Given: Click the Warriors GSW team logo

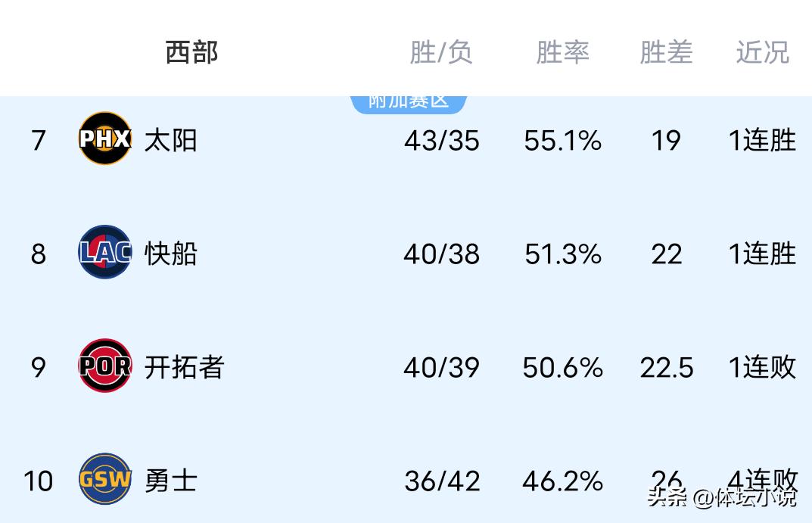Looking at the screenshot, I should (x=105, y=479).
